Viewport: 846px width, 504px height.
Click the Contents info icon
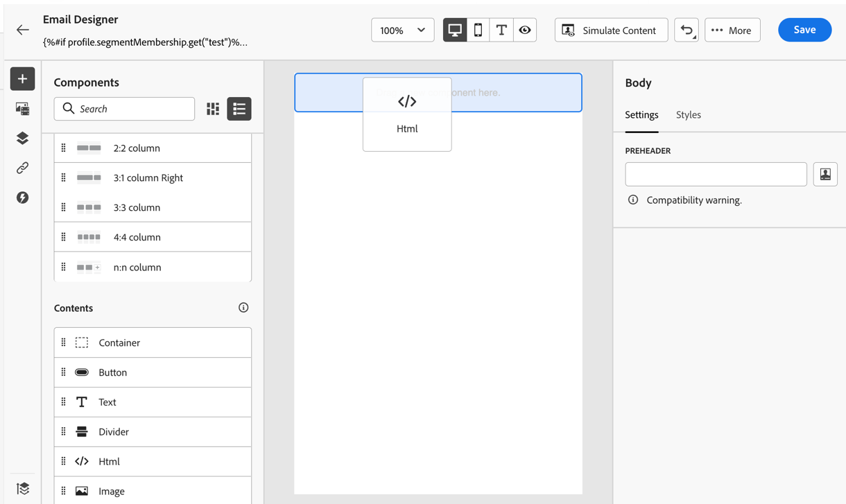[x=243, y=308]
